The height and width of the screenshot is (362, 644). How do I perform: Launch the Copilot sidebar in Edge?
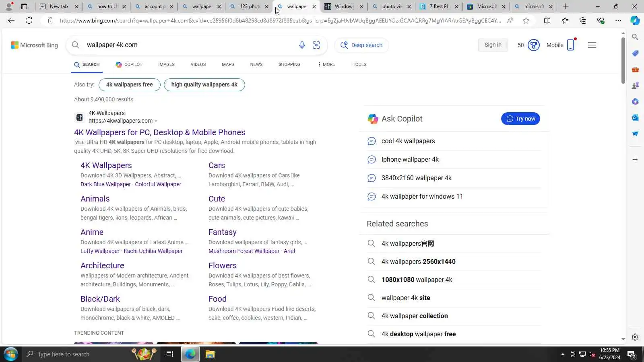[635, 21]
